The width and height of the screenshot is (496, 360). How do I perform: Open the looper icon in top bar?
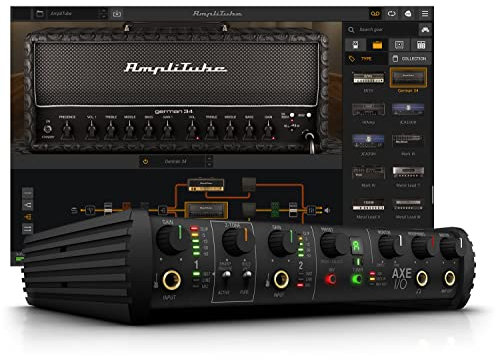pos(392,14)
